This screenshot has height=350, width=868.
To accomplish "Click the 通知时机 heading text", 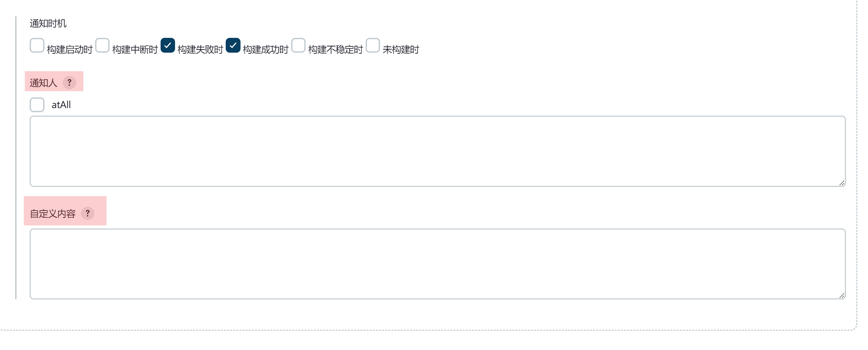I will pos(48,23).
